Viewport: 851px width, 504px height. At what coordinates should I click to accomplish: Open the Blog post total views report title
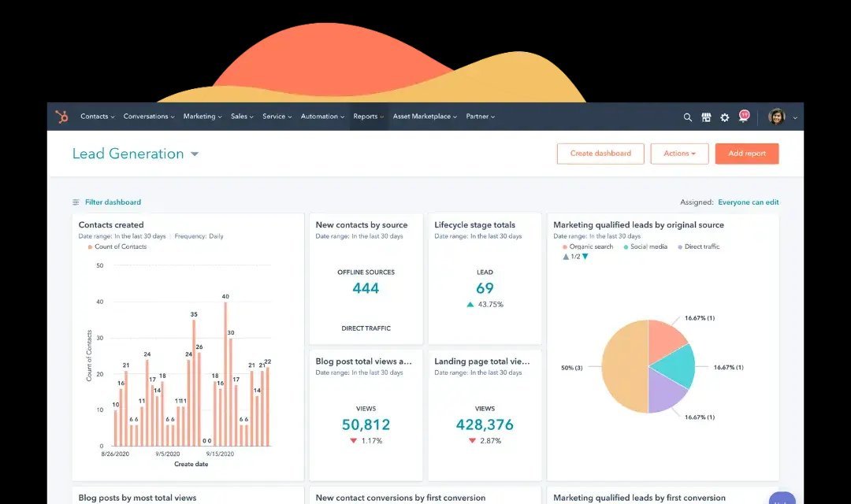click(x=363, y=361)
